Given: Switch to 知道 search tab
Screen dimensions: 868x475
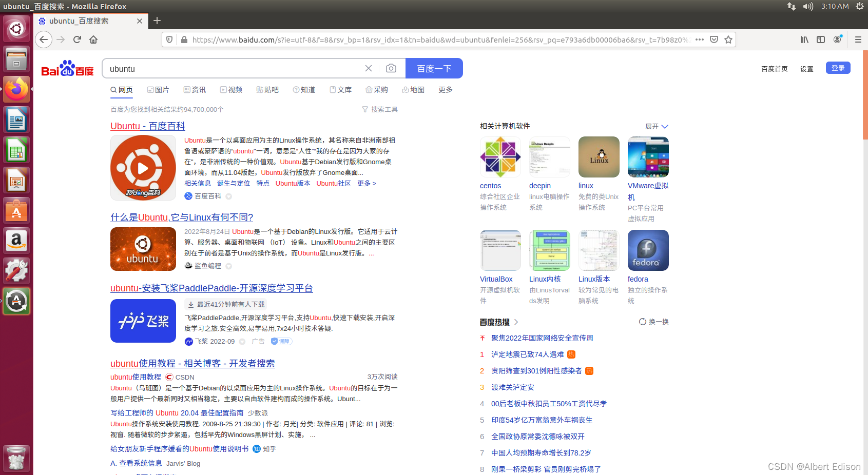Looking at the screenshot, I should pyautogui.click(x=304, y=90).
